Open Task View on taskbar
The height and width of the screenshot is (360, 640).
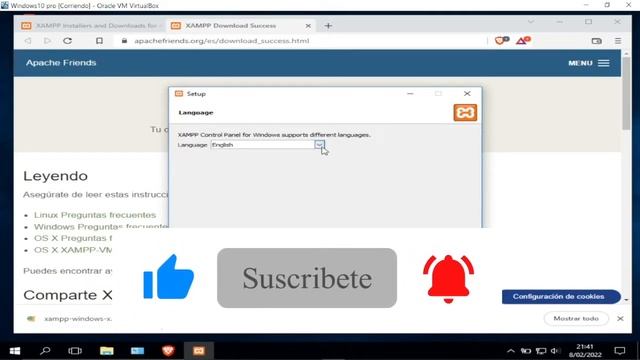click(75, 351)
